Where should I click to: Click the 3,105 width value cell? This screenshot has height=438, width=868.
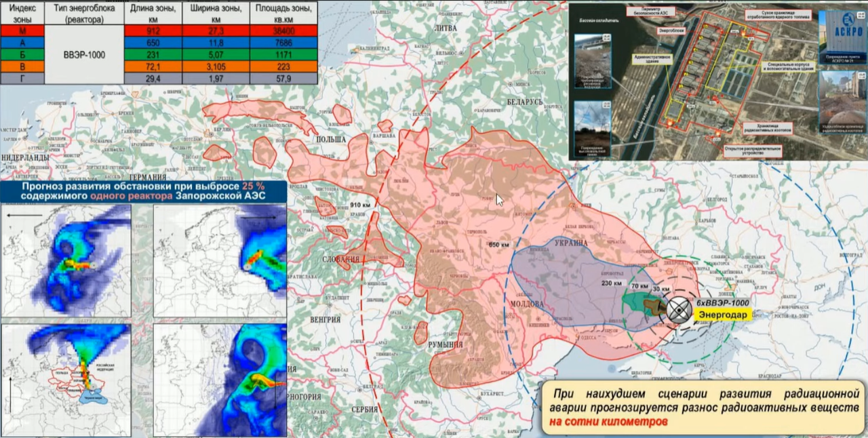pyautogui.click(x=217, y=66)
